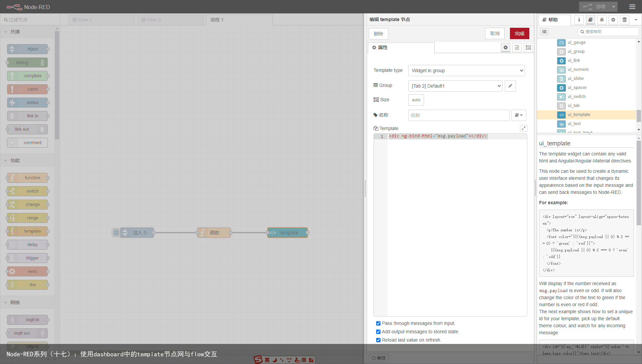Select ui_template in the help list

click(x=586, y=115)
